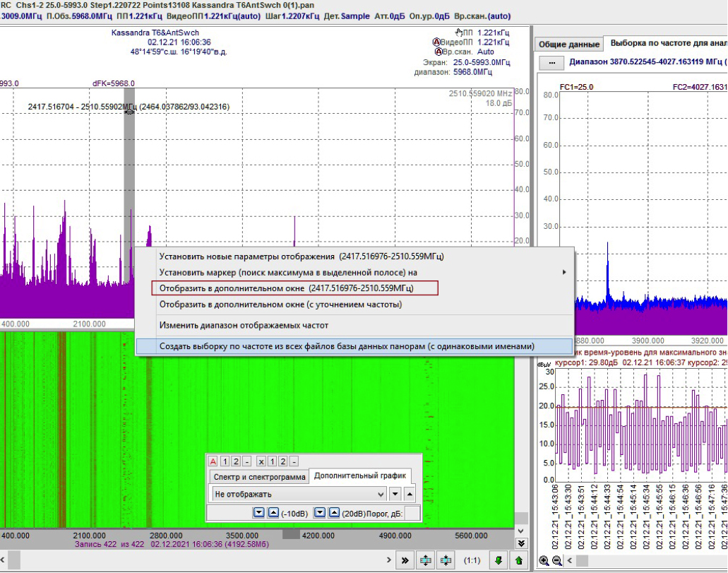Click the single down chevron above the double chevron
Viewport: 728px width, 573px height.
[x=521, y=531]
